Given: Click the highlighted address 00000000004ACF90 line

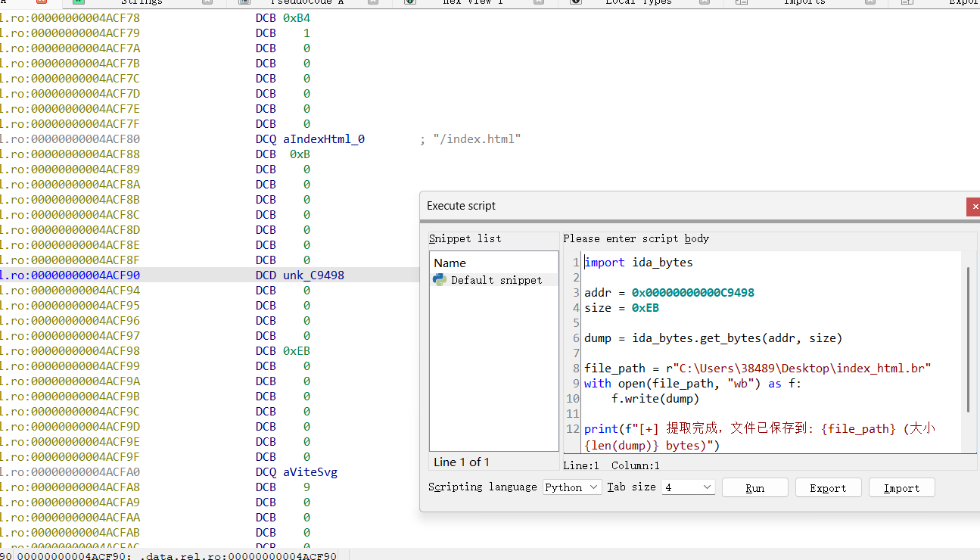Looking at the screenshot, I should tap(210, 275).
